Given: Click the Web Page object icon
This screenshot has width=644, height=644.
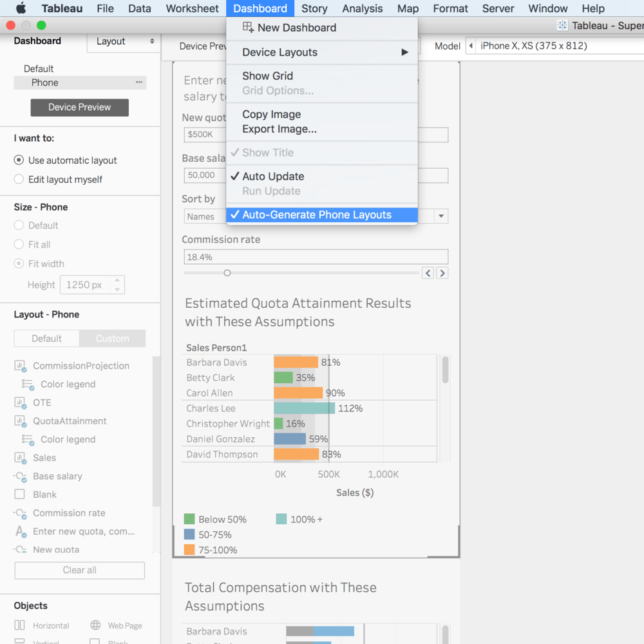Looking at the screenshot, I should point(95,625).
